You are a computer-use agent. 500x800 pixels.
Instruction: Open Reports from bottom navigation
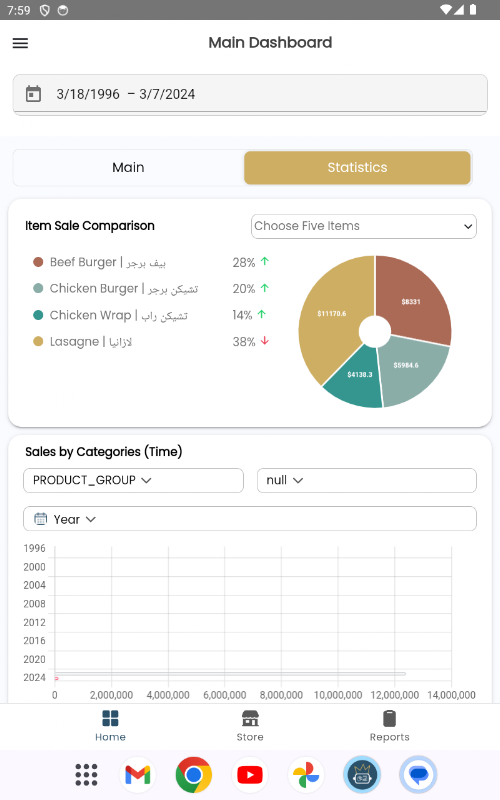pos(389,726)
